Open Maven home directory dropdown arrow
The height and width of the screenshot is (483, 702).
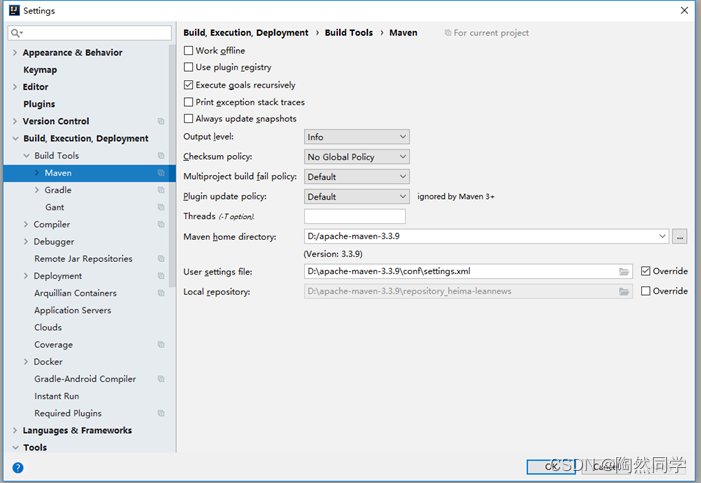point(662,236)
